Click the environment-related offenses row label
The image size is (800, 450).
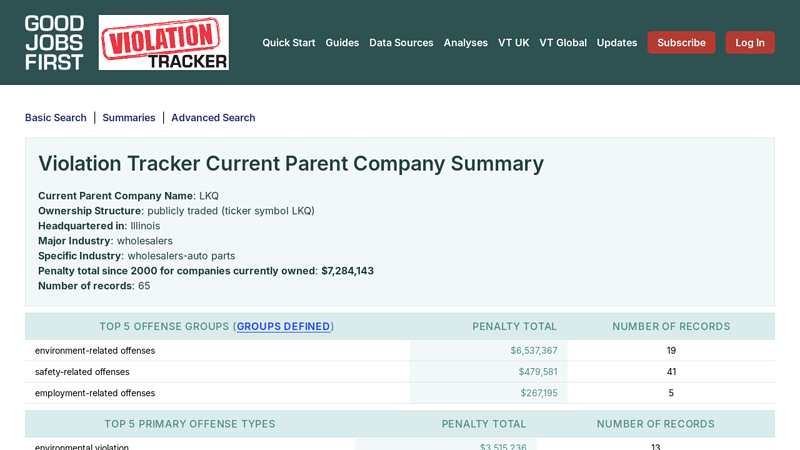click(x=95, y=351)
